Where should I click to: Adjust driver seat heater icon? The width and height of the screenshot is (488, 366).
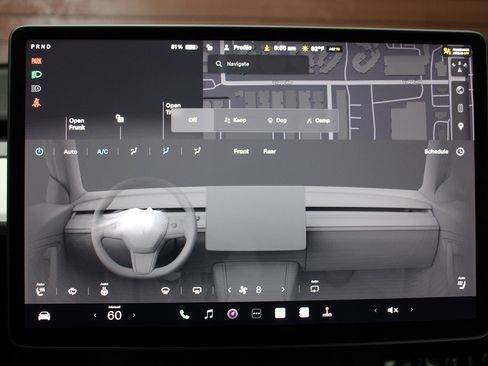coord(41,290)
